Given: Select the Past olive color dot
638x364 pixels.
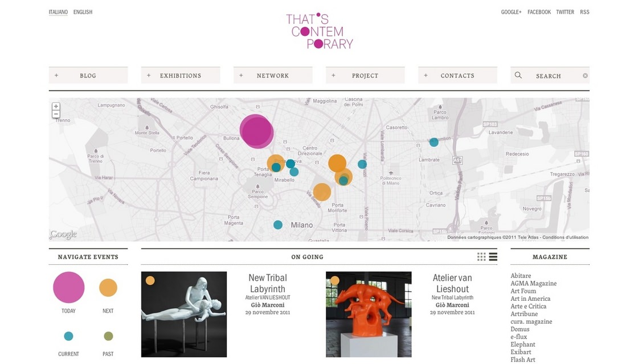Looking at the screenshot, I should pyautogui.click(x=108, y=336).
